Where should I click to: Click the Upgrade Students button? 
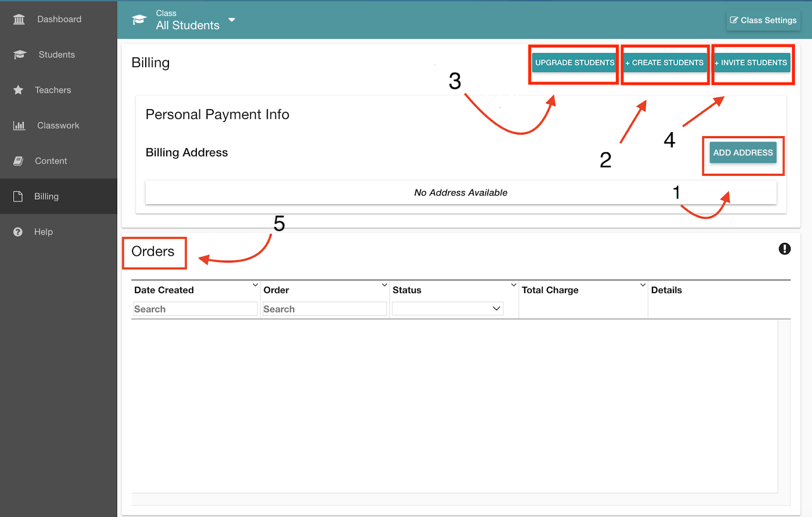coord(574,62)
